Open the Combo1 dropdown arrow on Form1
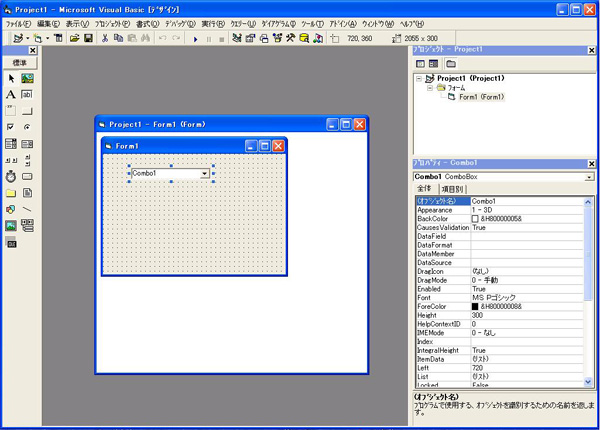 coord(205,174)
